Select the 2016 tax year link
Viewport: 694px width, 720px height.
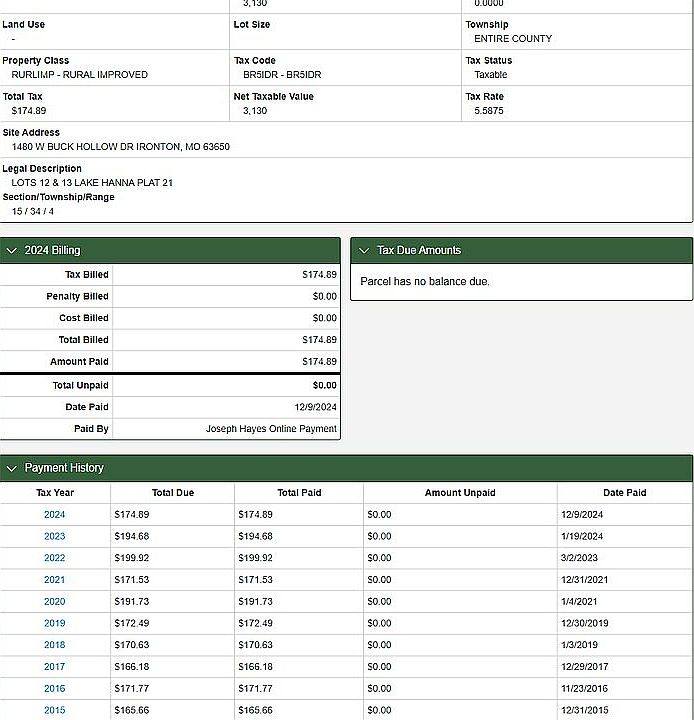pos(54,689)
